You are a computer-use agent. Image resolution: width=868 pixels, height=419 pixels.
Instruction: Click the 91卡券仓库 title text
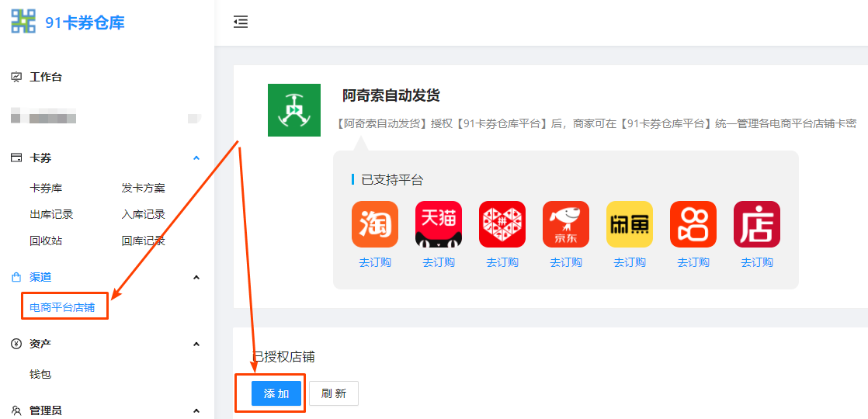coord(85,23)
